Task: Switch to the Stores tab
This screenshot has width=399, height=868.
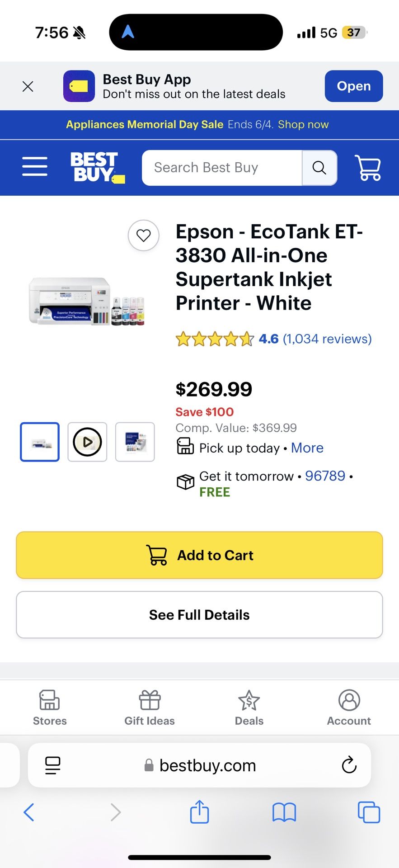Action: point(50,708)
